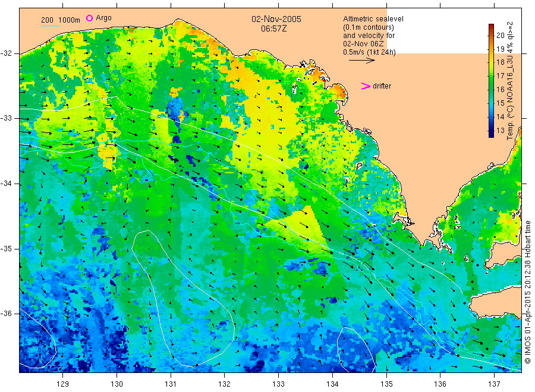Click the 17 value on temperature scale
The height and width of the screenshot is (392, 535).
click(500, 75)
